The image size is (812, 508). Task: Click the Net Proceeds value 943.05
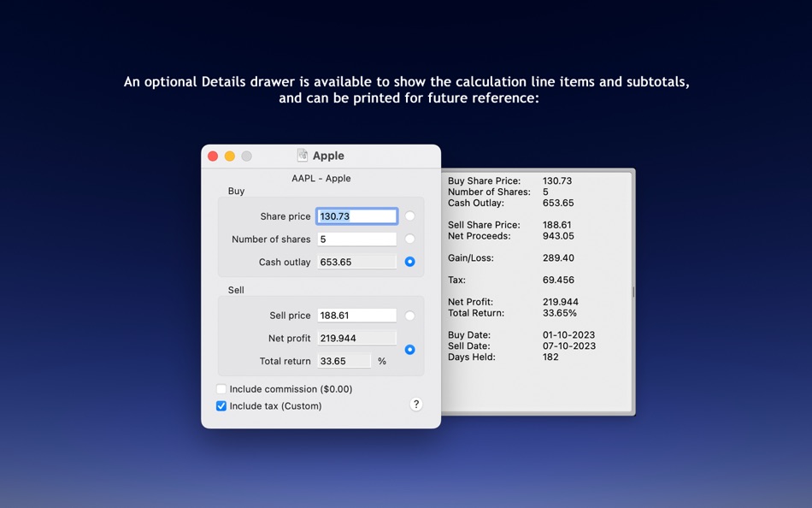pyautogui.click(x=558, y=236)
